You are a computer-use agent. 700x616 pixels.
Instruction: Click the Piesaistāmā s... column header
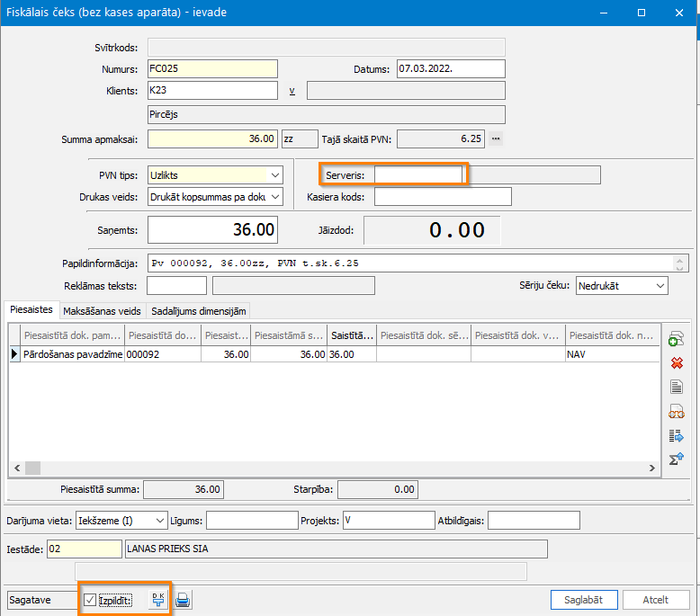(x=289, y=335)
